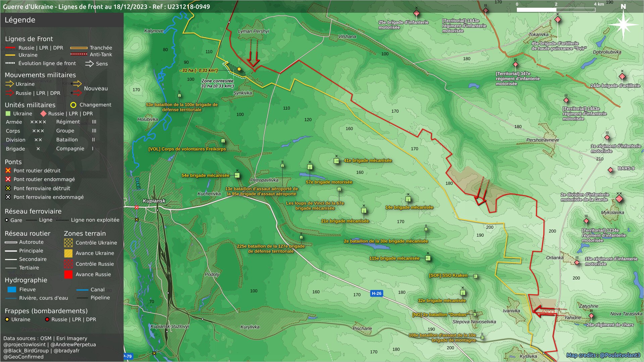The width and height of the screenshot is (644, 362).
Task: Click the Contrôle Ukraine hatched swatch
Action: point(68,243)
